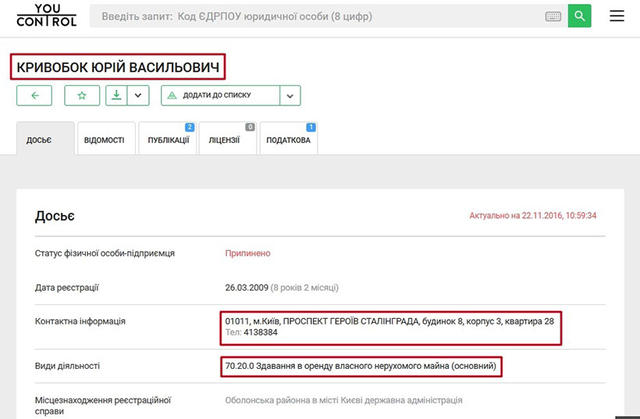Viewport: 640px width, 419px height.
Task: Click the contact address text for Київ
Action: coord(389,321)
